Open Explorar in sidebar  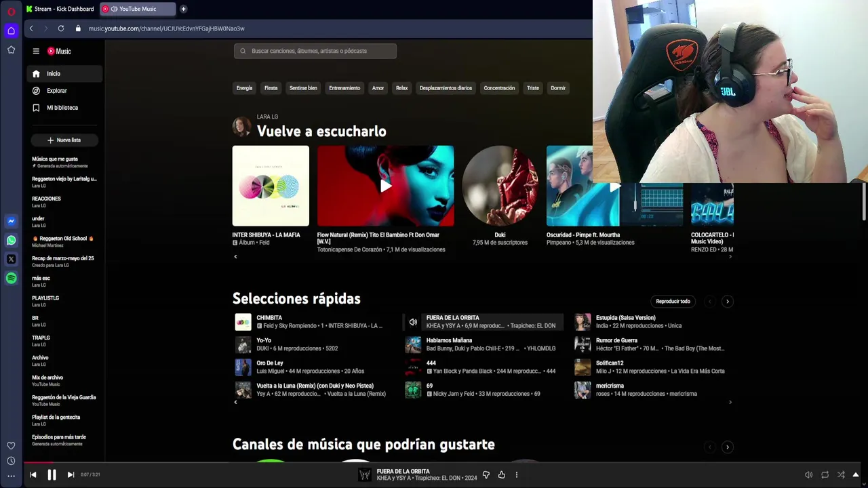(65, 90)
